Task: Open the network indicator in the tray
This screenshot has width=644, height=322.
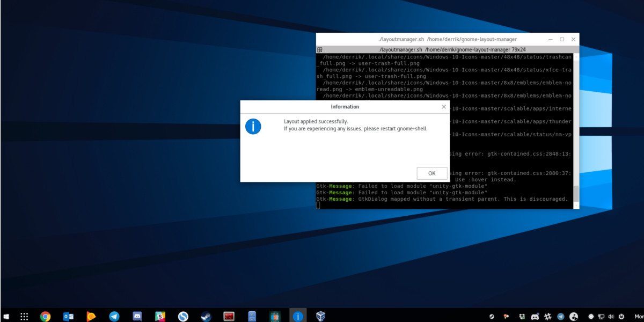Action: (x=601, y=317)
